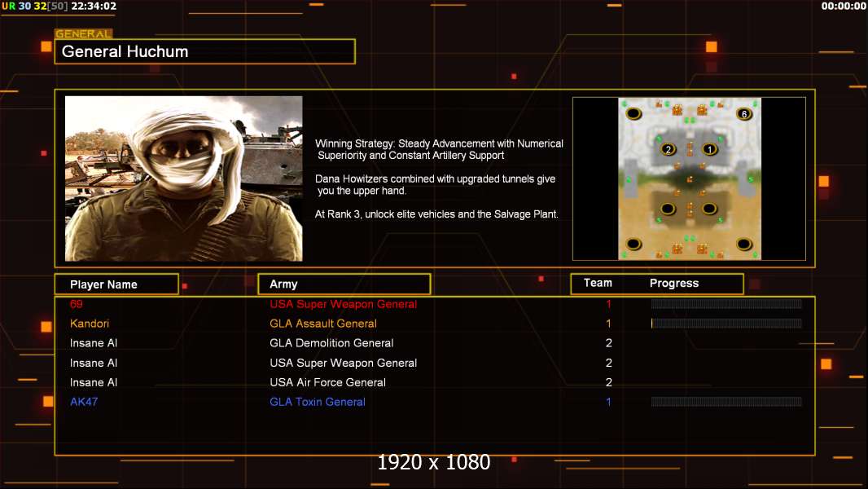
Task: Click the Army column header
Action: click(344, 284)
